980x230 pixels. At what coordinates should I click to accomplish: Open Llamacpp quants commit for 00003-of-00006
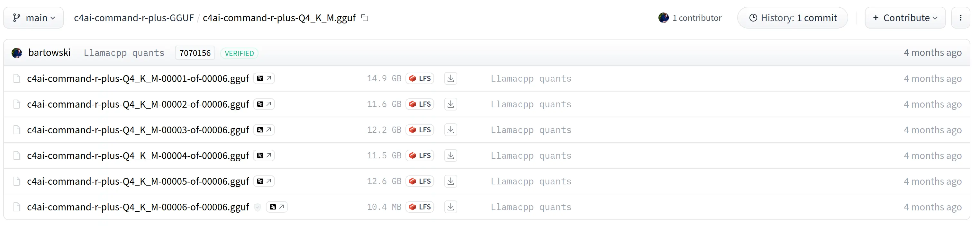(531, 130)
